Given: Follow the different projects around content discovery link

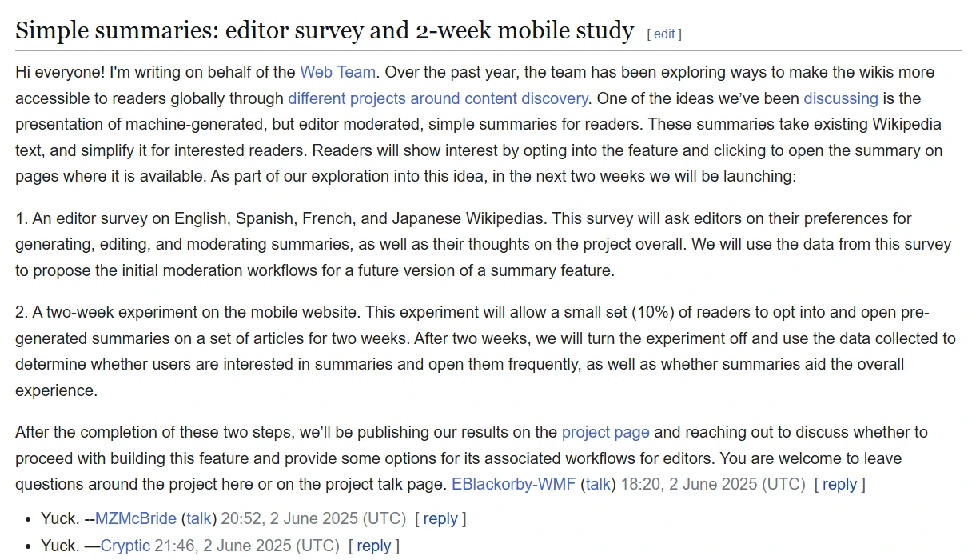Looking at the screenshot, I should click(x=438, y=98).
